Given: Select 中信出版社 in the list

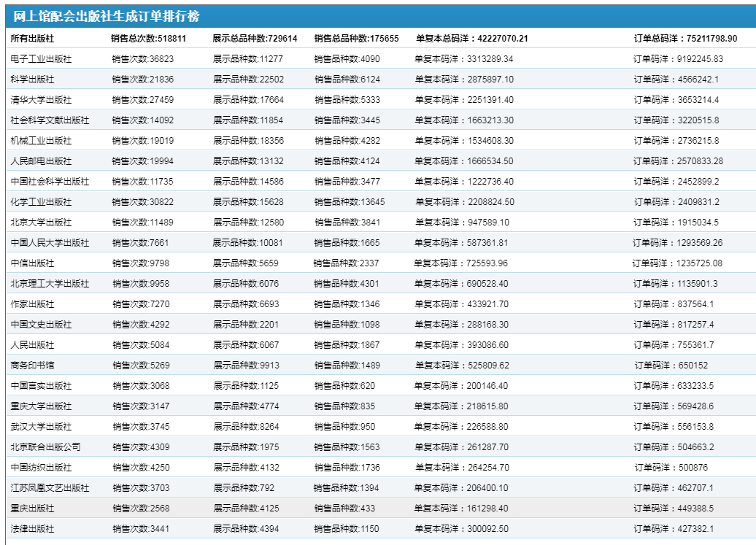Looking at the screenshot, I should click(x=32, y=263).
